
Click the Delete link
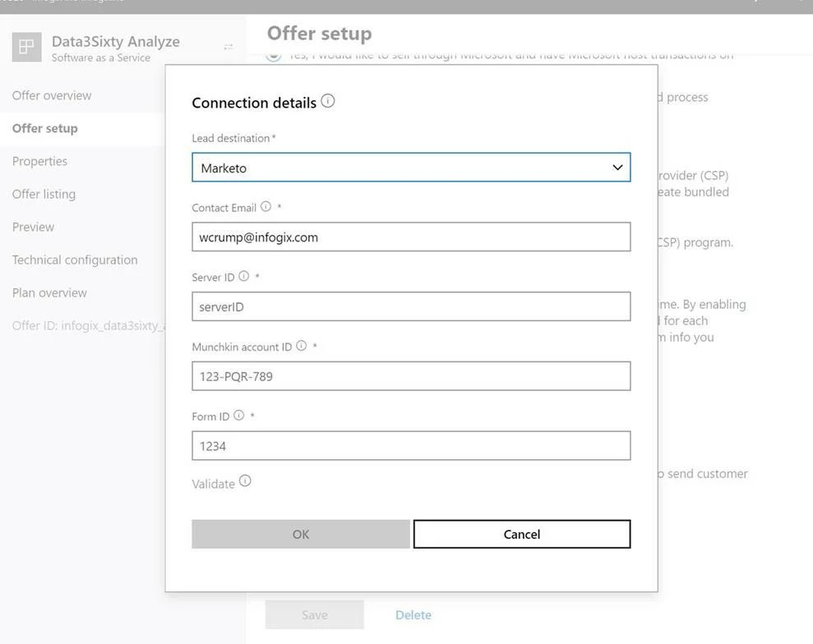[413, 615]
